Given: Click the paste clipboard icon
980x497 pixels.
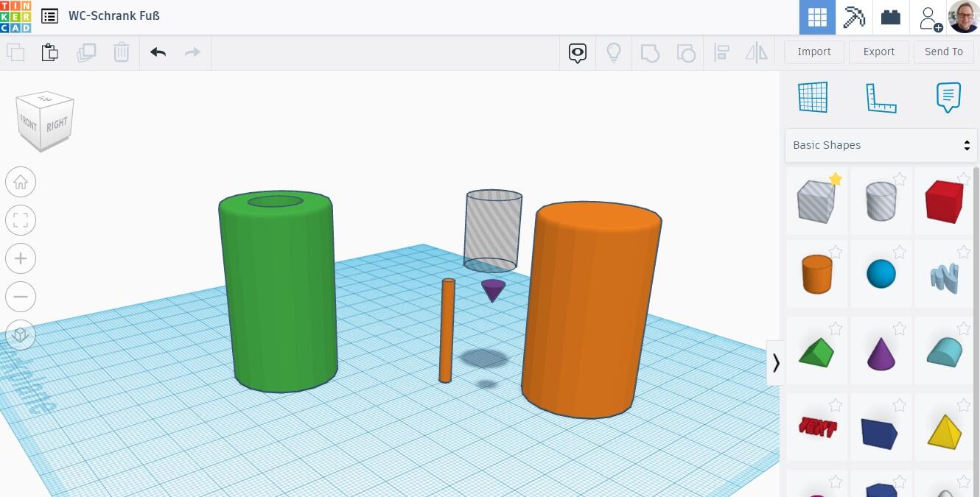Looking at the screenshot, I should point(49,52).
